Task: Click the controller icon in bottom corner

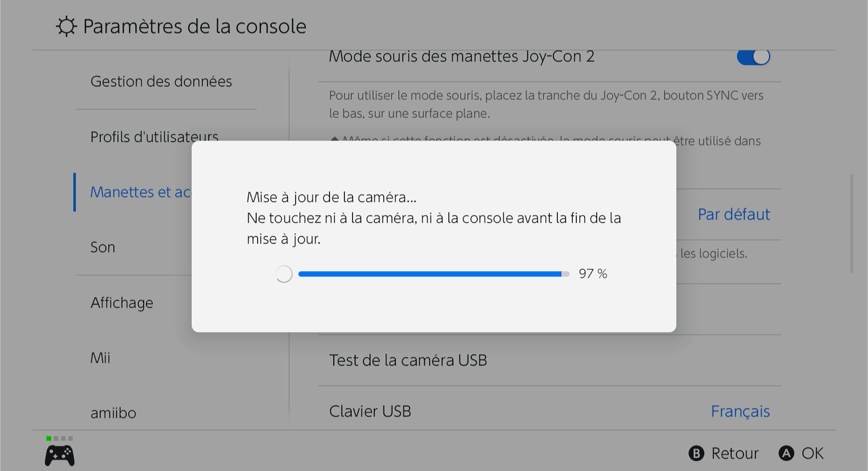Action: pos(60,456)
